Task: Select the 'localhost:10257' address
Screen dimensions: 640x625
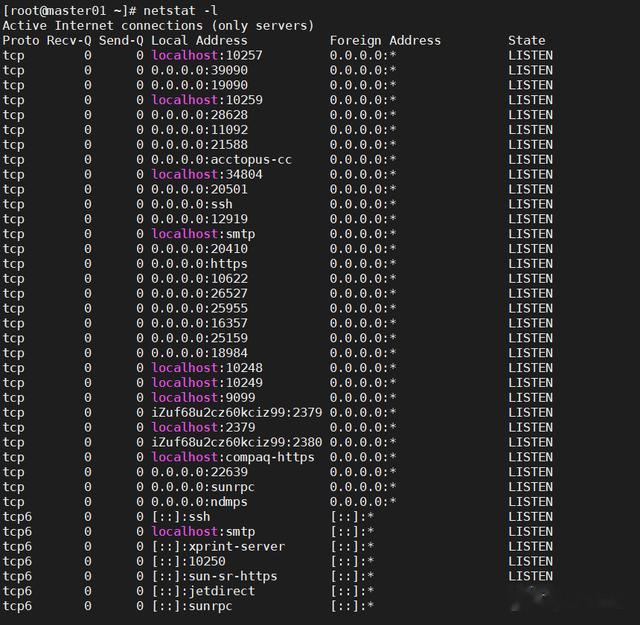Action: 207,55
